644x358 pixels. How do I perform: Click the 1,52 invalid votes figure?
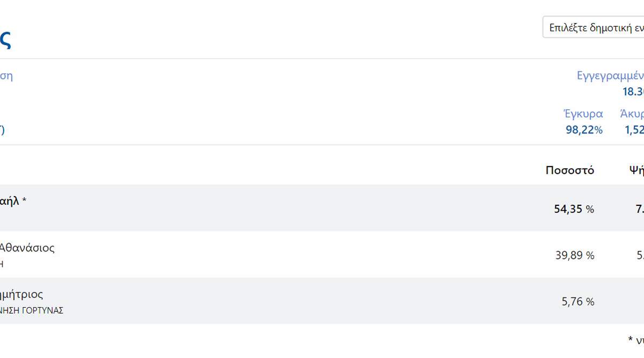(x=634, y=130)
